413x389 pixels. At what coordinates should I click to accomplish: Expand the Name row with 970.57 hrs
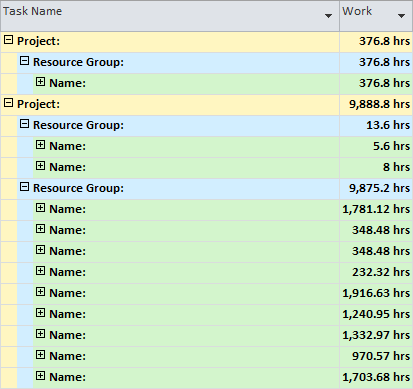40,355
